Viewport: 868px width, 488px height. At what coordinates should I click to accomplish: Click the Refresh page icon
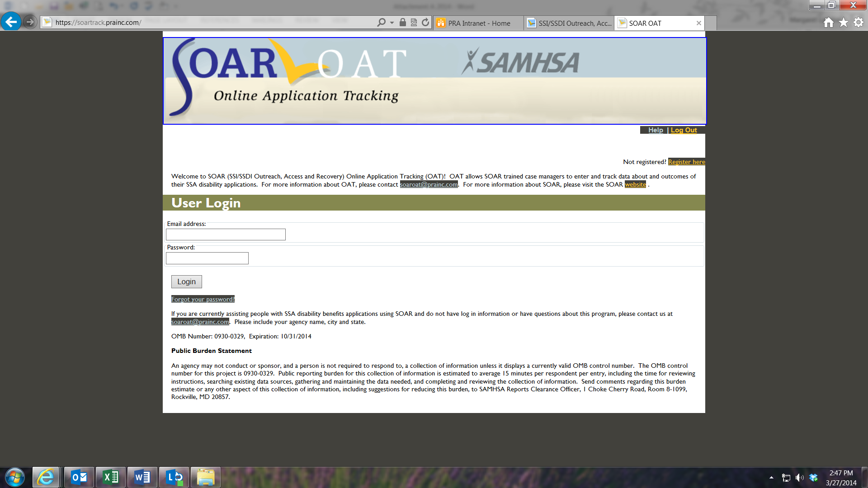pos(425,23)
